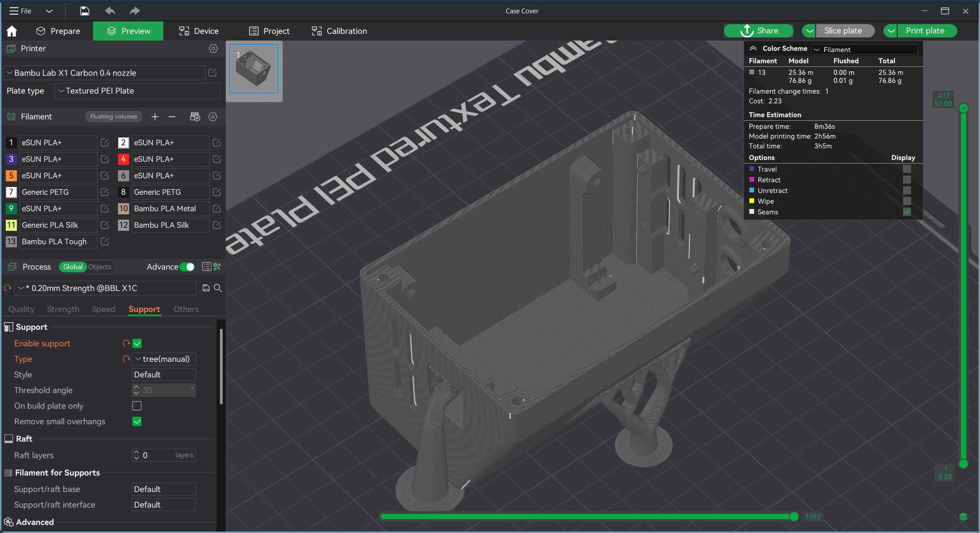Open the printer preset dropdown
Screen dimensions: 980x533
(x=105, y=73)
